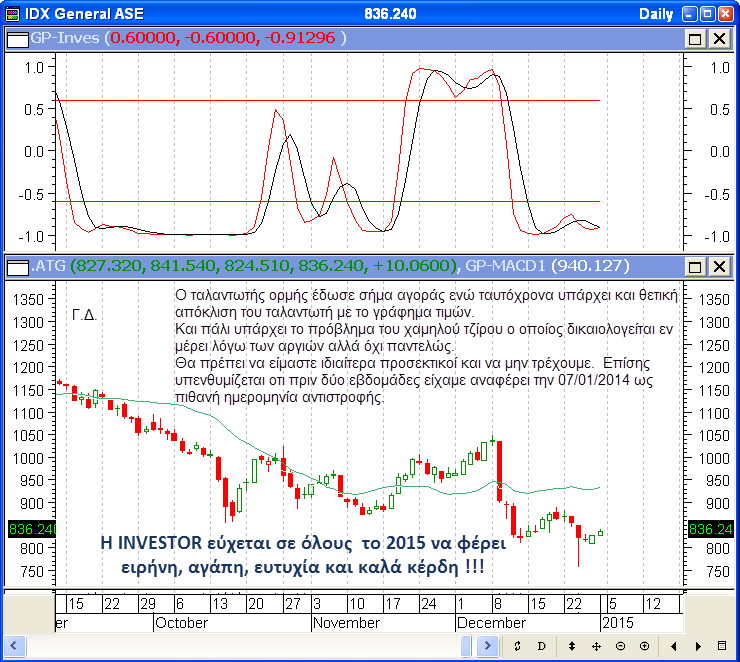
Task: Click the Greek commentary paragraph on the chart
Action: pyautogui.click(x=426, y=346)
